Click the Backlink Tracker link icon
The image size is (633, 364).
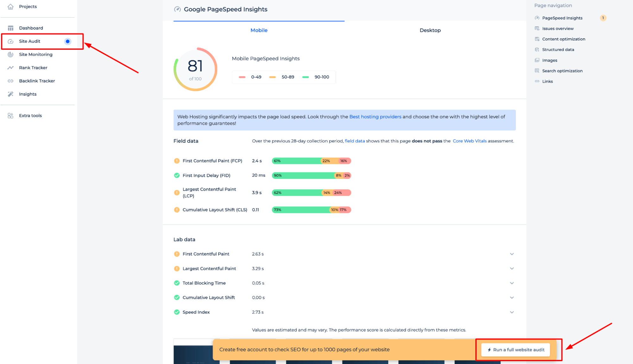(10, 81)
